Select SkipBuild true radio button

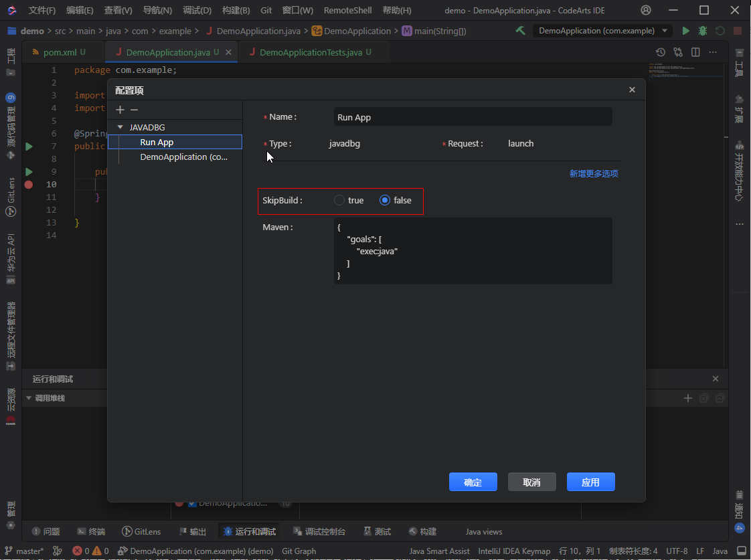point(339,200)
